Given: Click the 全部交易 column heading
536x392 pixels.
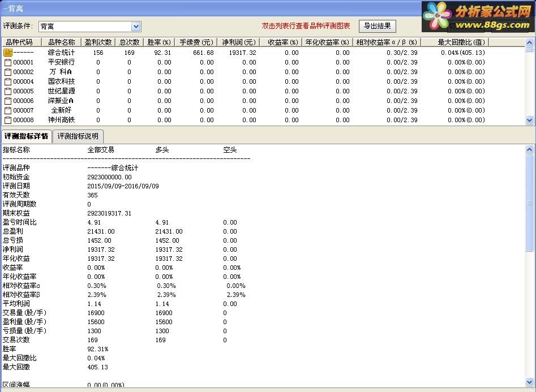Looking at the screenshot, I should (x=101, y=150).
